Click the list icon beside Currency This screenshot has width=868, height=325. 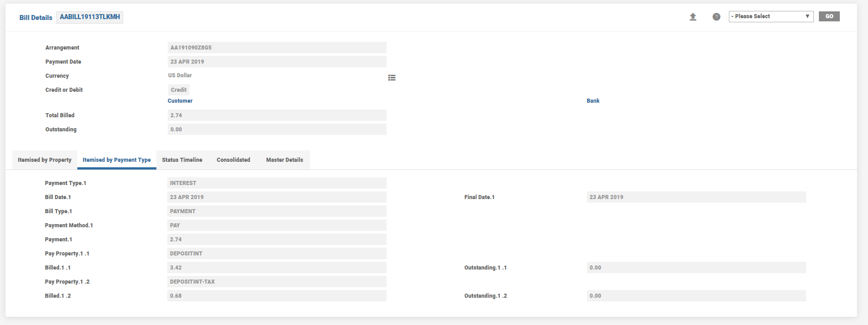pos(391,78)
